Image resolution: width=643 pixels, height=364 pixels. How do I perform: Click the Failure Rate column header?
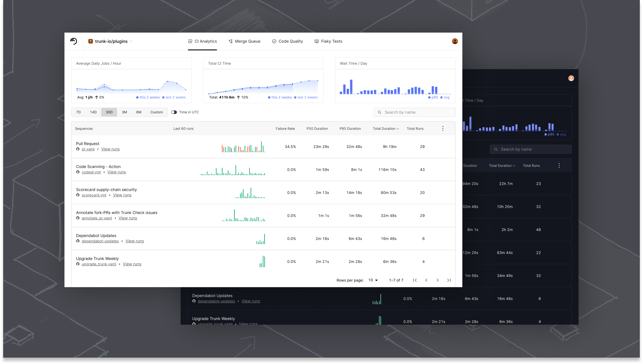[x=285, y=129]
